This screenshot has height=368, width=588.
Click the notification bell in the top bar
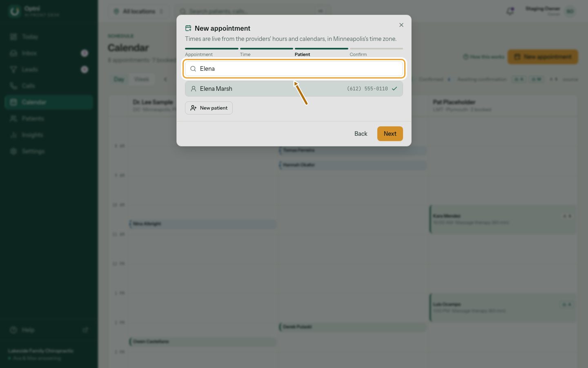510,11
